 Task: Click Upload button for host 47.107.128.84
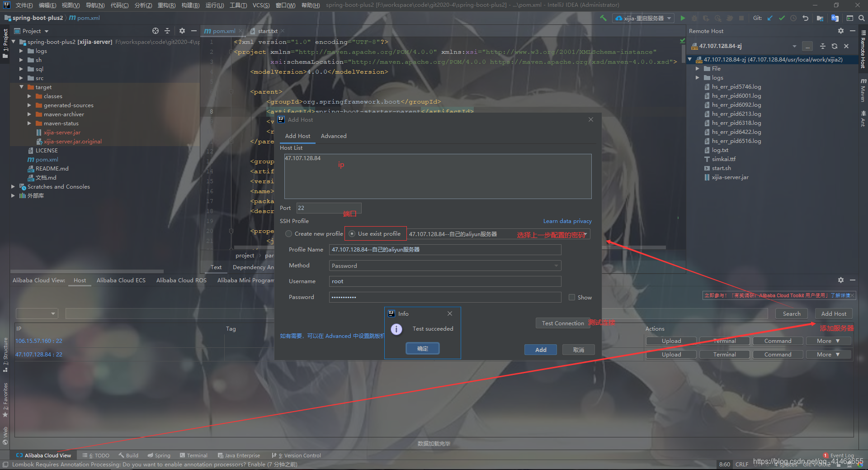coord(671,355)
